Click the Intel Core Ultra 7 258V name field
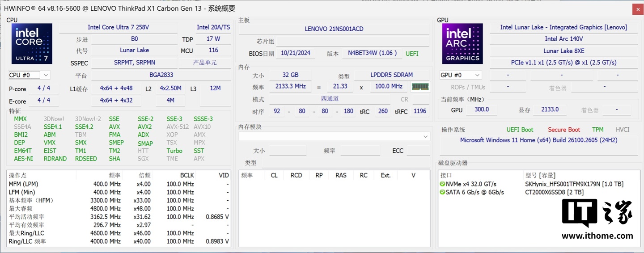Image resolution: width=644 pixels, height=253 pixels. tap(118, 27)
